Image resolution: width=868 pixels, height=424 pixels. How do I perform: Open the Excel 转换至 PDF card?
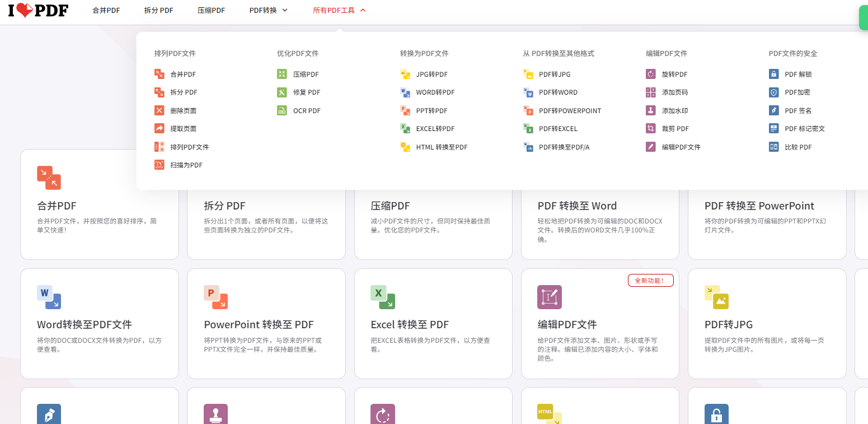(x=433, y=324)
